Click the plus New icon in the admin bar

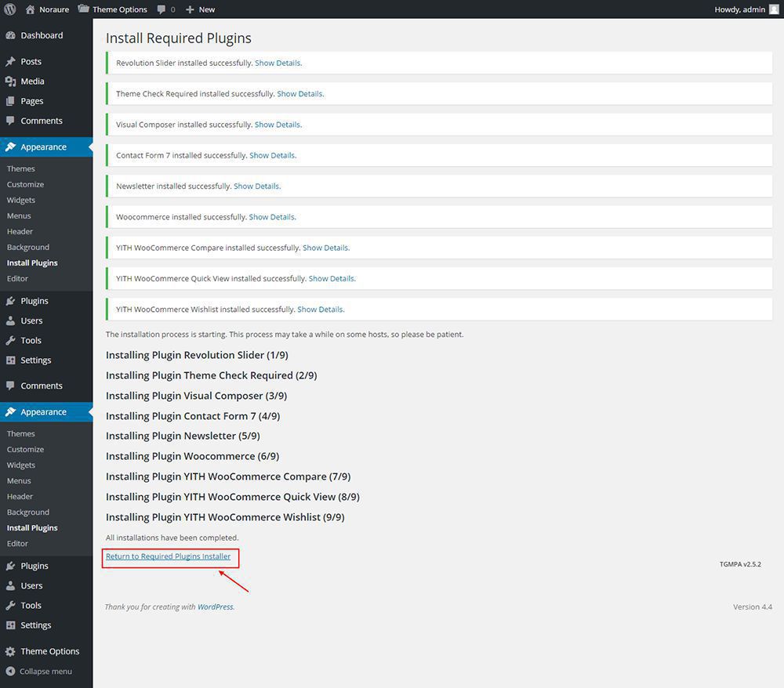[x=190, y=9]
